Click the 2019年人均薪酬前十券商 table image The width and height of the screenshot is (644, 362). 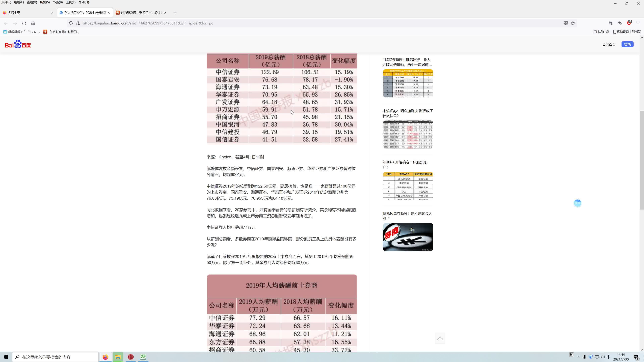pyautogui.click(x=282, y=313)
